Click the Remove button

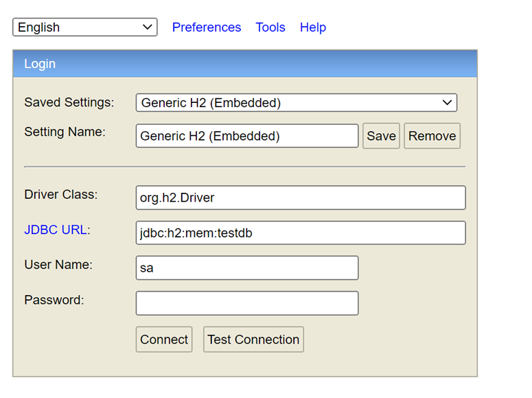(432, 136)
